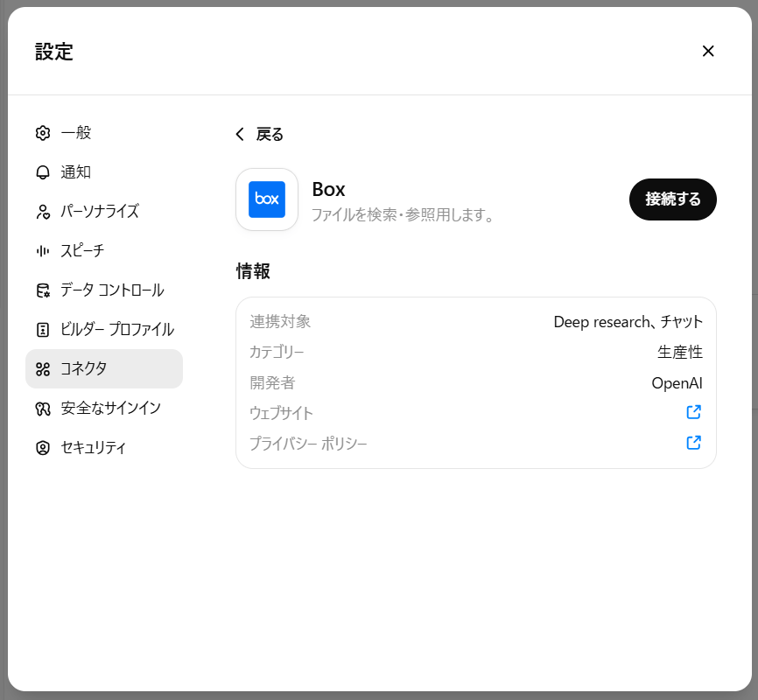Click the gear icon next to 一般
Viewport: 758px width, 700px height.
click(43, 133)
